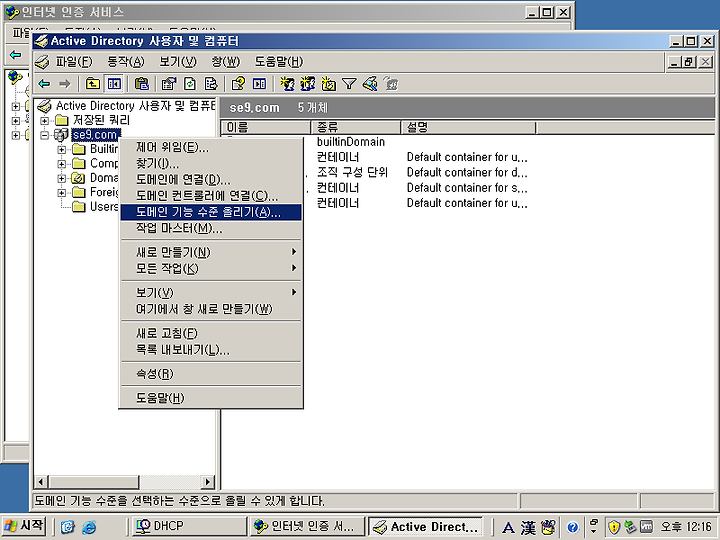This screenshot has width=720, height=540.
Task: Open 속성(R) from the context menu
Action: point(211,374)
